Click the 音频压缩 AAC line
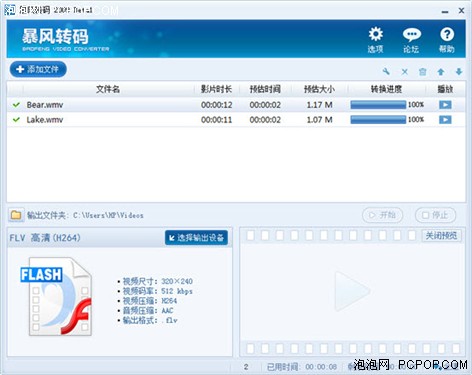 pyautogui.click(x=145, y=310)
